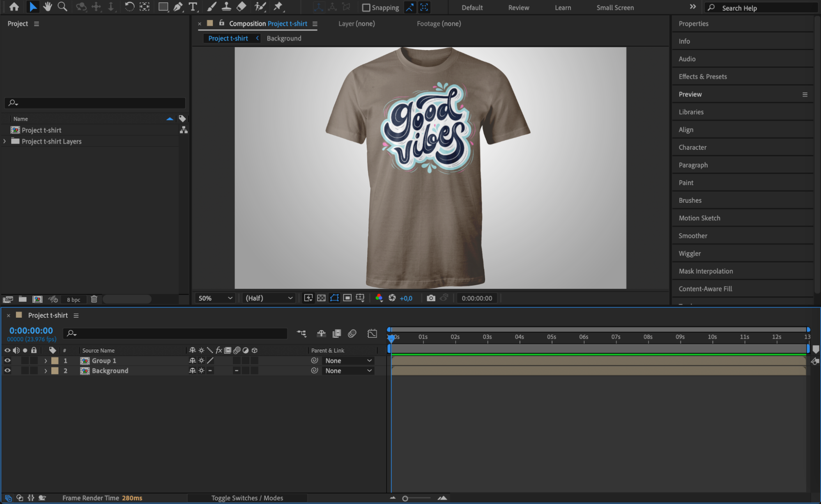Enable Motion Blur in timeline
This screenshot has width=821, height=504.
pos(352,334)
